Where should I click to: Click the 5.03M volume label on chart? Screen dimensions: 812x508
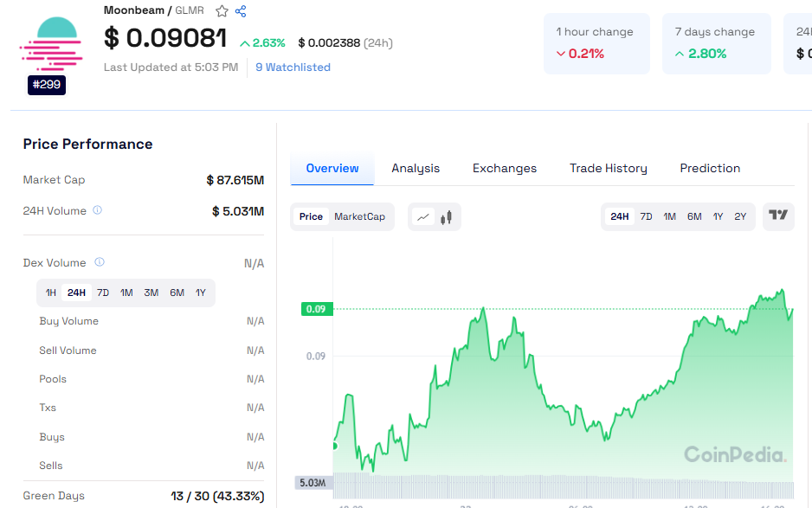(x=313, y=483)
